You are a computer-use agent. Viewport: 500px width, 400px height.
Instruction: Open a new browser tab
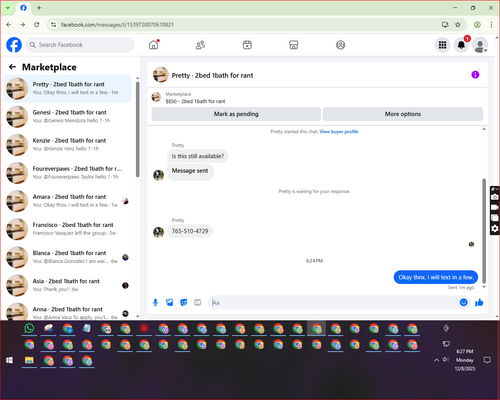pos(39,8)
